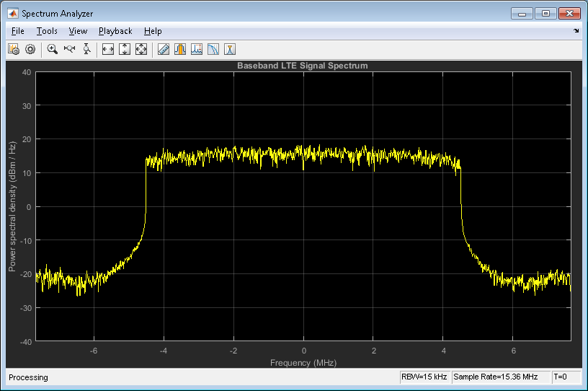Image resolution: width=588 pixels, height=391 pixels.
Task: Click the Power spectral density axis label
Action: 12,206
